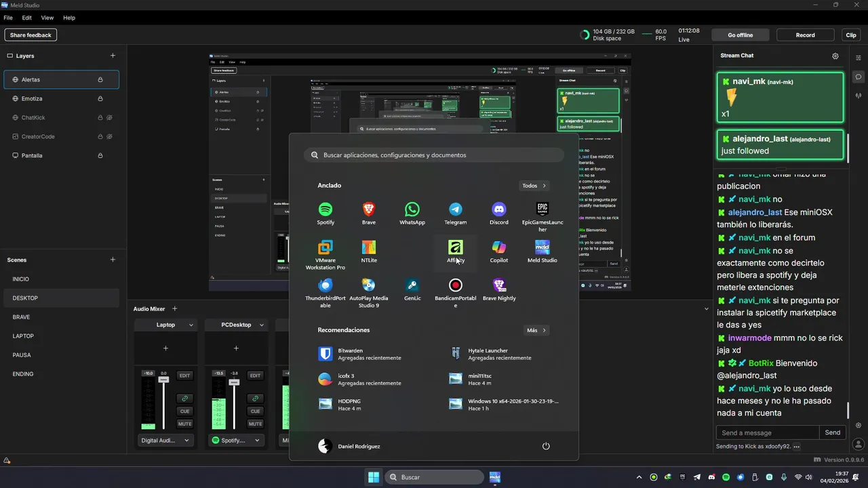Open chat options three-dot menu
868x488 pixels.
click(797, 447)
